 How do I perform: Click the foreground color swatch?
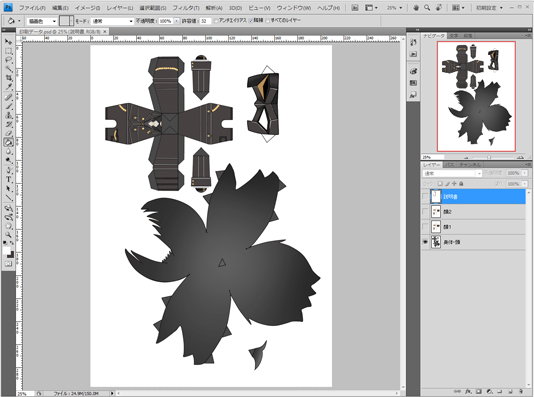click(x=6, y=251)
